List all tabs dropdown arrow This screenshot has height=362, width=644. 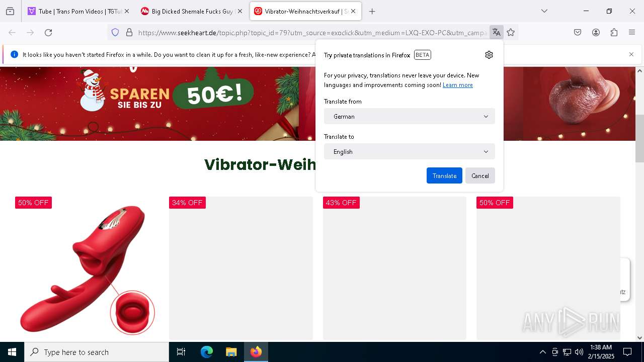544,11
